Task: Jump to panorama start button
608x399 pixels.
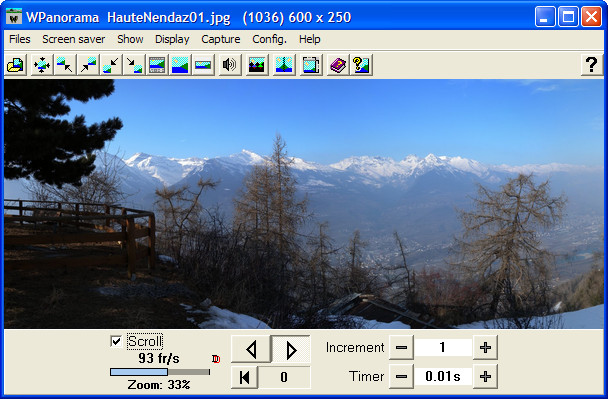Action: pos(245,377)
